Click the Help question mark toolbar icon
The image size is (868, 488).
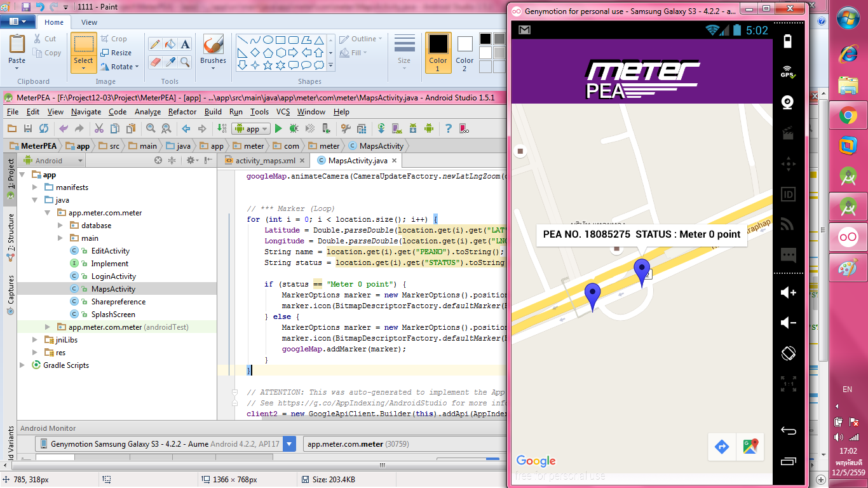tap(448, 128)
